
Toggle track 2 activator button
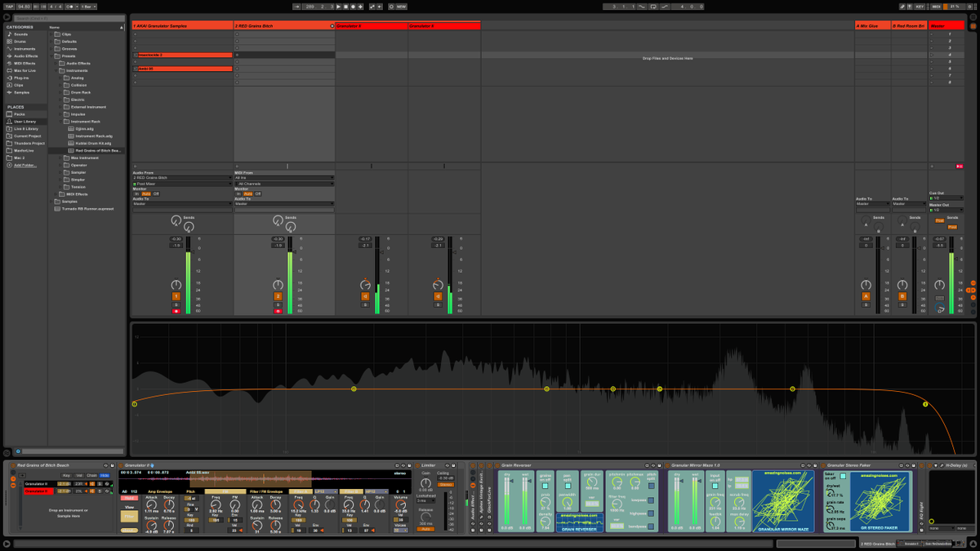coord(278,296)
